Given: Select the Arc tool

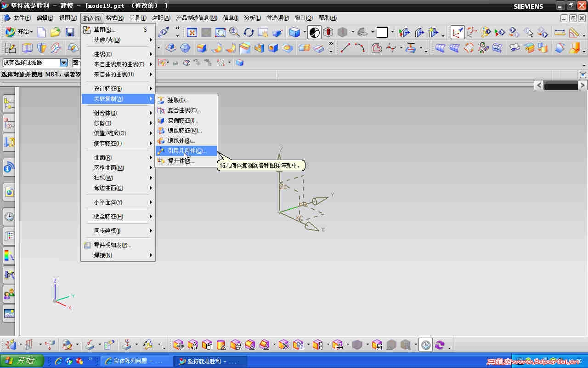Looking at the screenshot, I should coord(360,47).
